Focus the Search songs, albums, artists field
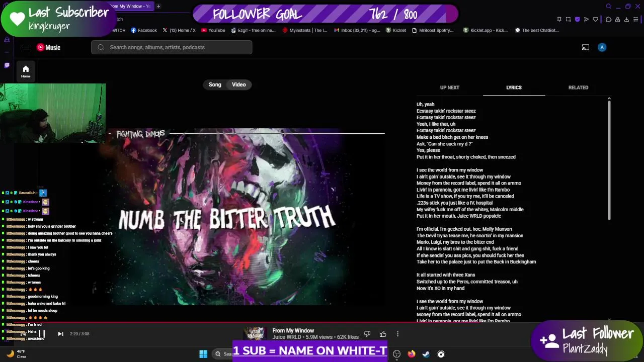 (172, 47)
